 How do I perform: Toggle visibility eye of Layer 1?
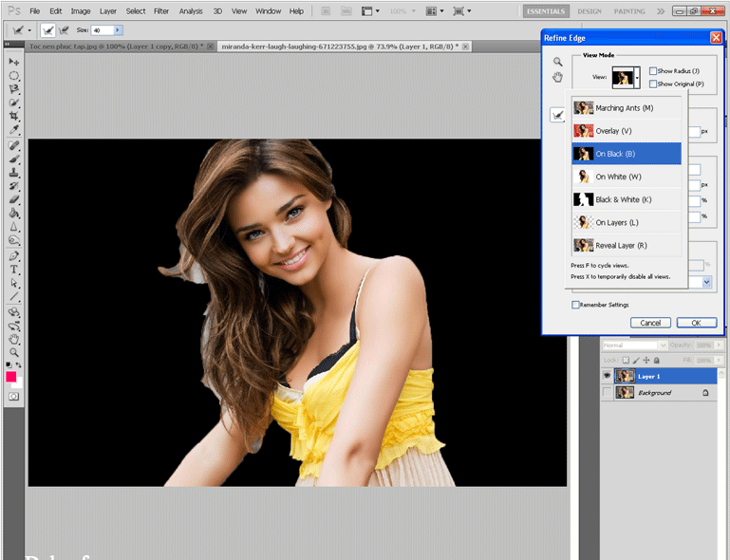tap(608, 377)
